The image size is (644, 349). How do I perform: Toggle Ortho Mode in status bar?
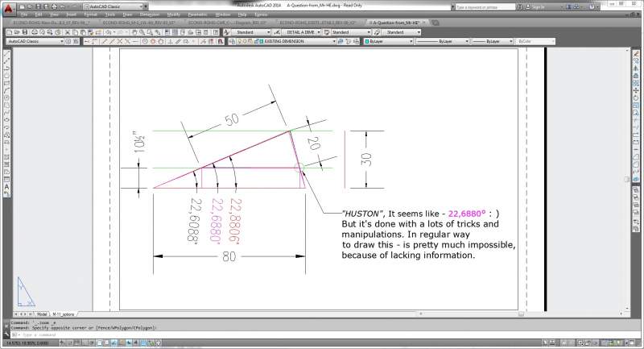click(85, 343)
